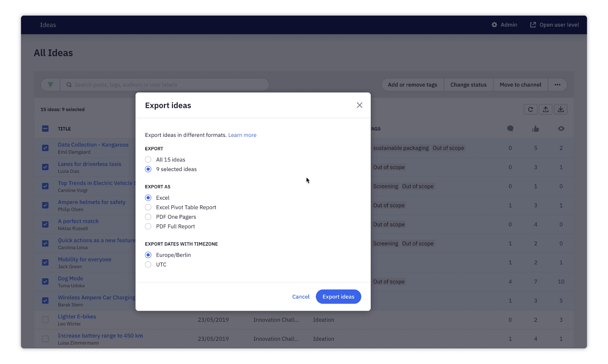
Task: Open idea A perfect match
Action: coord(78,221)
